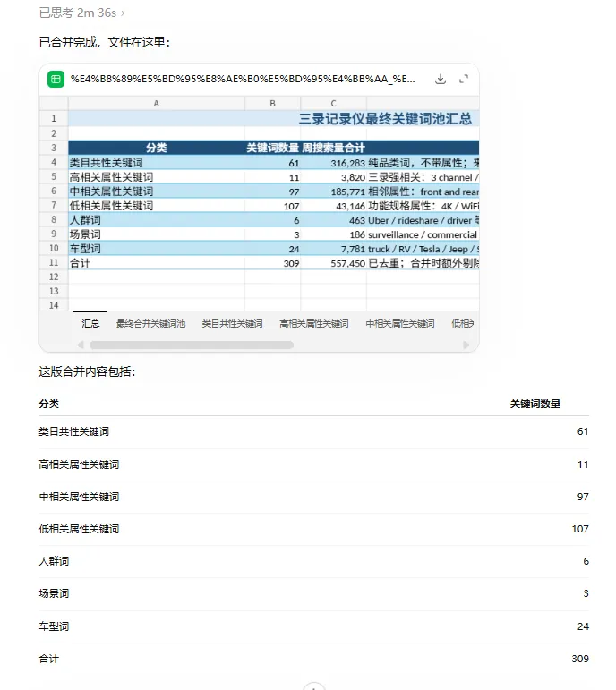Click 人群词 row in summary table

[314, 561]
